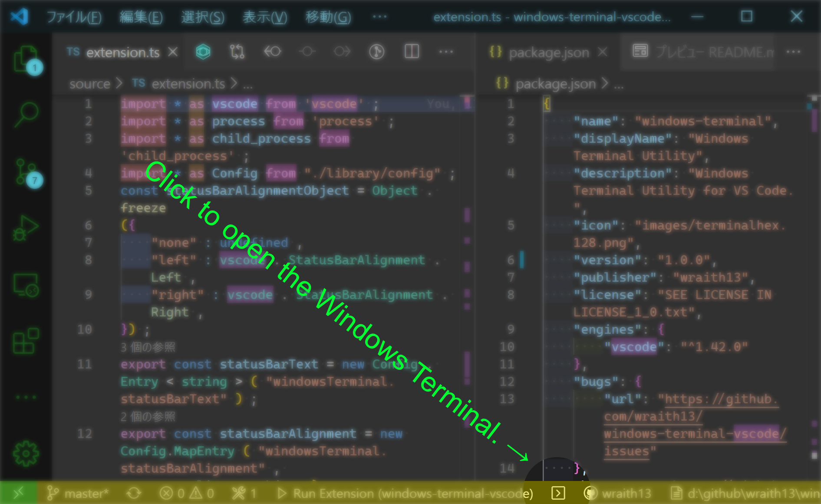821x504 pixels.
Task: Open Problems via errors and warnings count
Action: (x=187, y=493)
